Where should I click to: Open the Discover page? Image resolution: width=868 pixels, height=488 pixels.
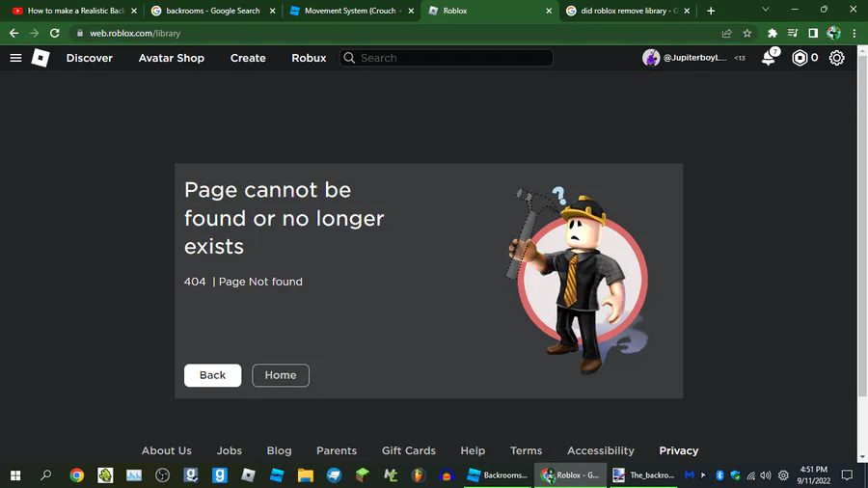[x=89, y=58]
